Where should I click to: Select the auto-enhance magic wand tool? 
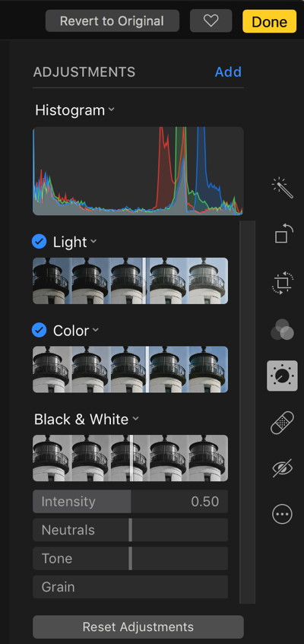(x=282, y=188)
